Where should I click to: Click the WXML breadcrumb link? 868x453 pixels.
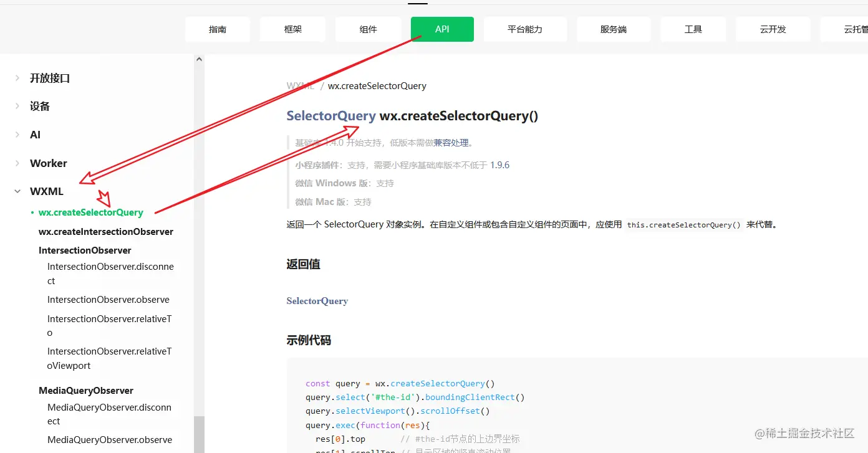click(x=300, y=85)
